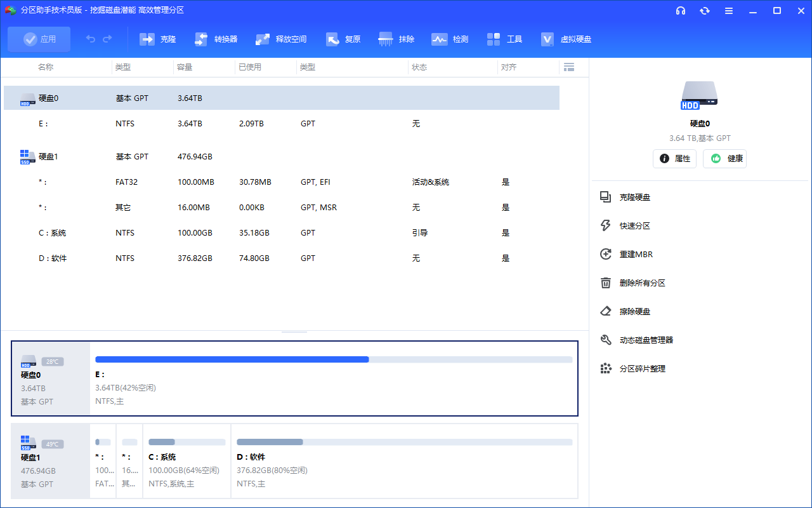This screenshot has width=812, height=508.
Task: Click the Properties (属性) button
Action: [674, 159]
